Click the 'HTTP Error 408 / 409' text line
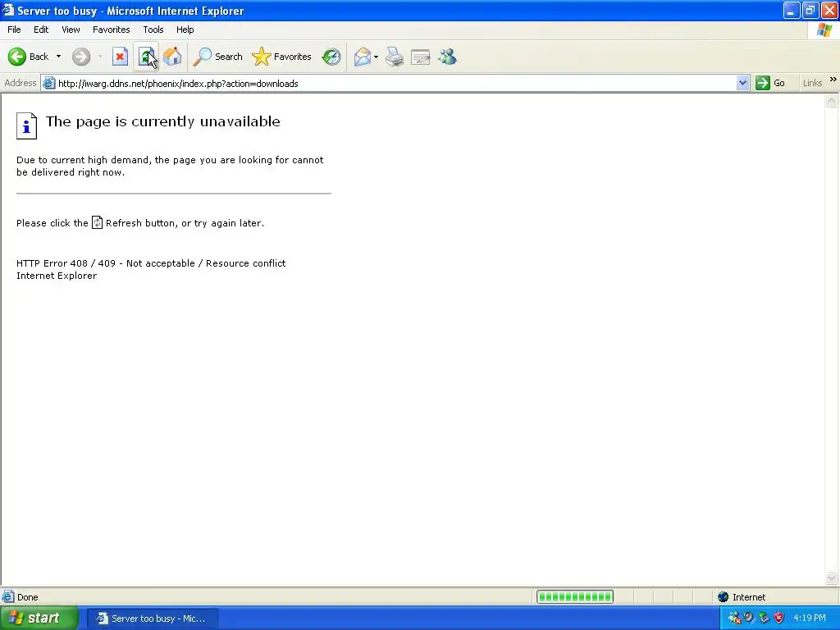The image size is (840, 630). pos(151,263)
